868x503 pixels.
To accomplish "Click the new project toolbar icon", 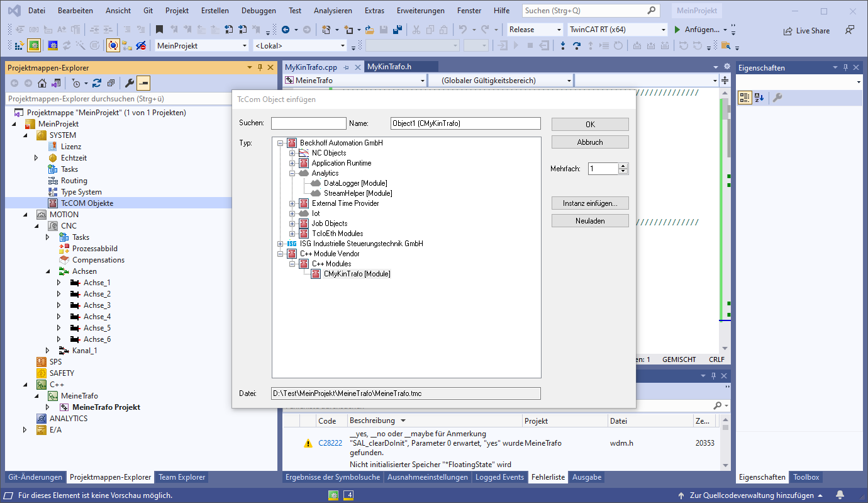I will (x=326, y=30).
